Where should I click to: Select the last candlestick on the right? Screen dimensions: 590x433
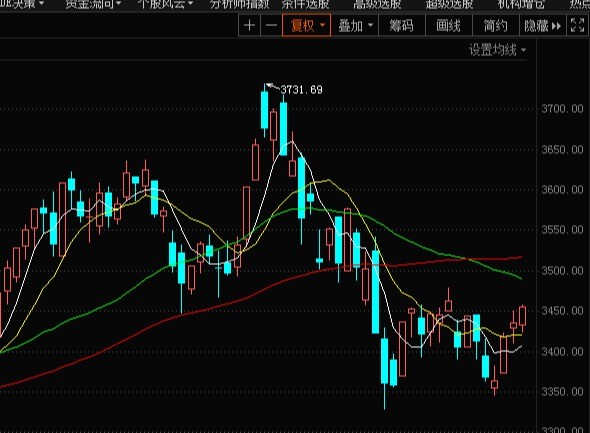coord(522,316)
